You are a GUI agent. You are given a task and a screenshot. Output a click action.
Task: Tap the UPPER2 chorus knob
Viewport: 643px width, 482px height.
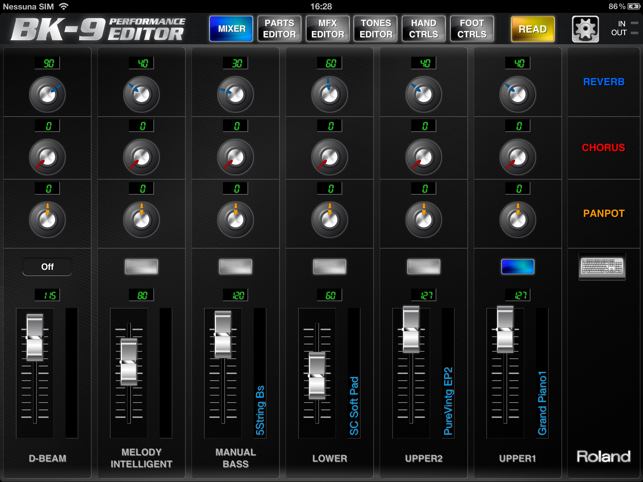point(423,157)
